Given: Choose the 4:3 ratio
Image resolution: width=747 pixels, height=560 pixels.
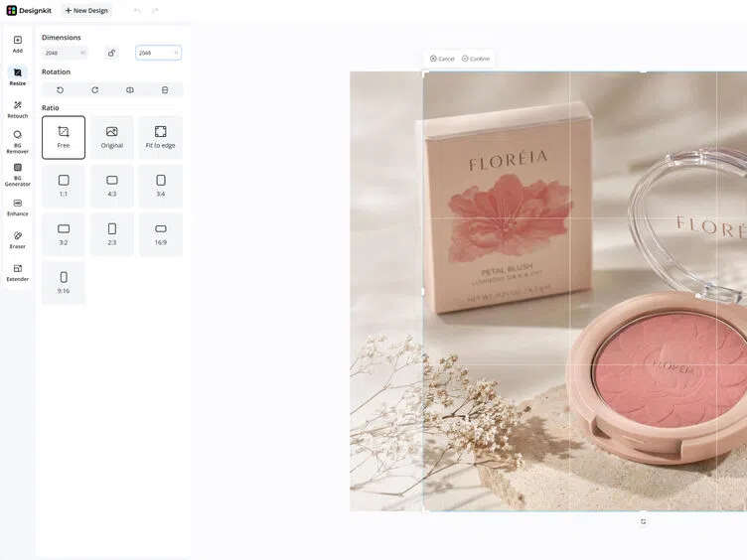Looking at the screenshot, I should click(112, 186).
